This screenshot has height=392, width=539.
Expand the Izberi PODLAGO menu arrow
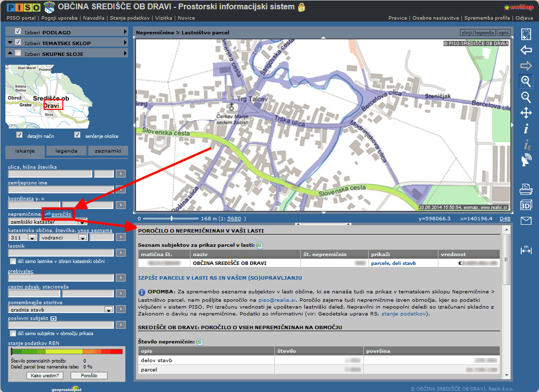[125, 32]
